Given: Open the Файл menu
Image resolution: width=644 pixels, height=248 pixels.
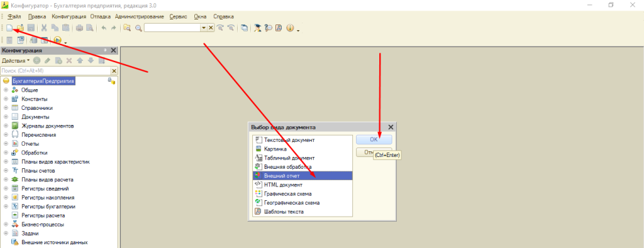Looking at the screenshot, I should click(x=14, y=17).
